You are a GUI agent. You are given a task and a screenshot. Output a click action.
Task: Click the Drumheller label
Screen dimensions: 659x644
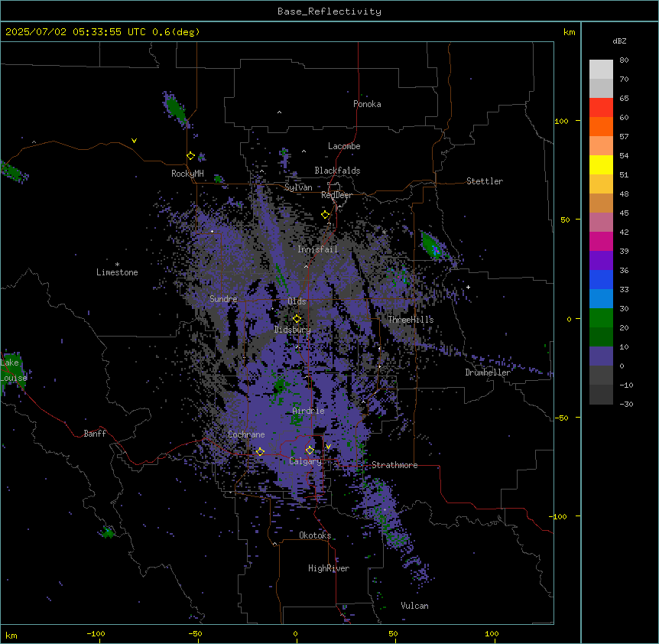point(488,372)
